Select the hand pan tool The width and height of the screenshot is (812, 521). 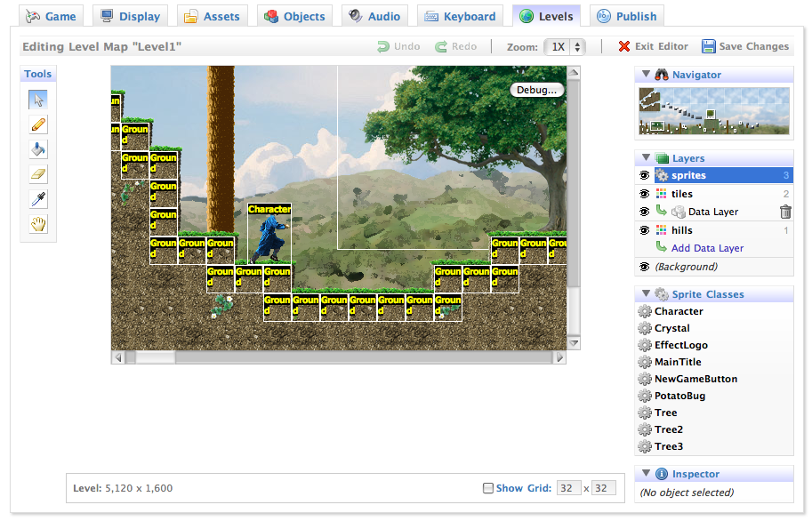[38, 224]
